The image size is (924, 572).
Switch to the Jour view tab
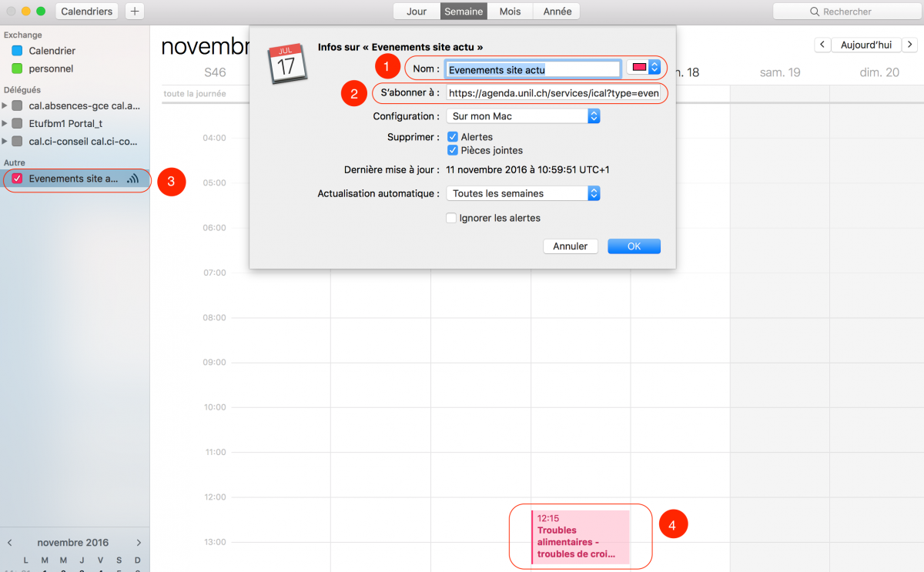click(417, 12)
